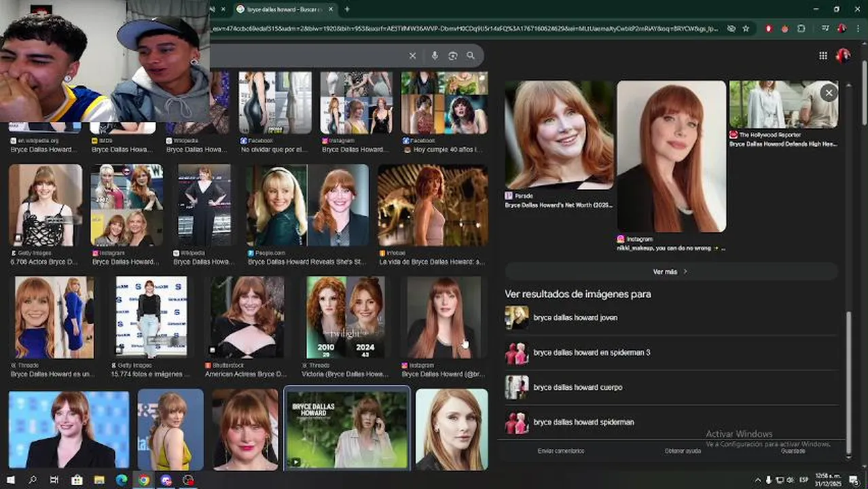Open The Hollywood Reporter related image
Screen dimensions: 868x489
pyautogui.click(x=783, y=104)
